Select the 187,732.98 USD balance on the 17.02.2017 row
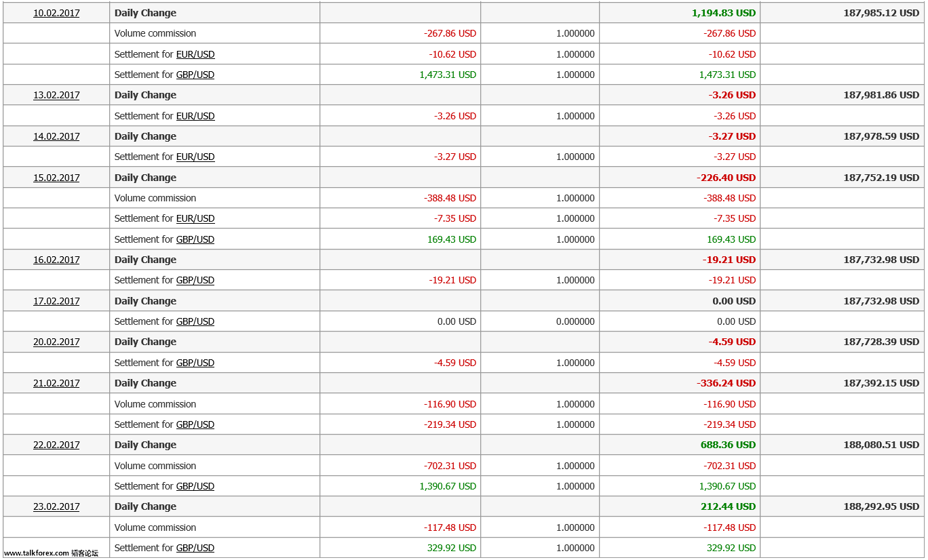The height and width of the screenshot is (560, 928). point(881,301)
